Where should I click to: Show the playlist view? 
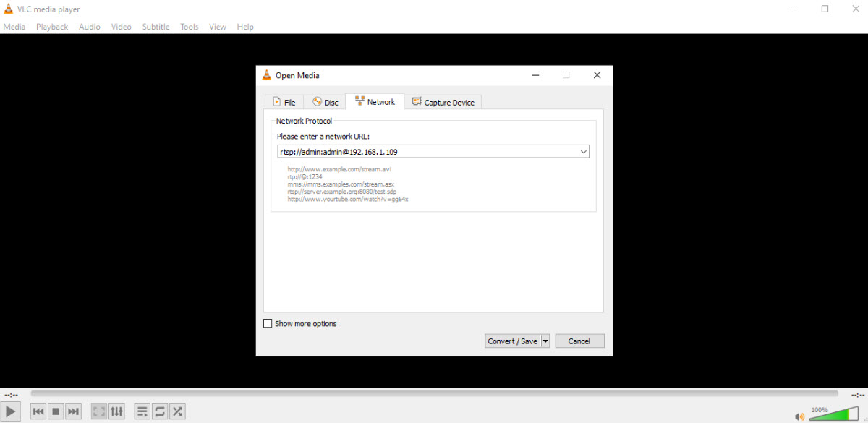[142, 411]
